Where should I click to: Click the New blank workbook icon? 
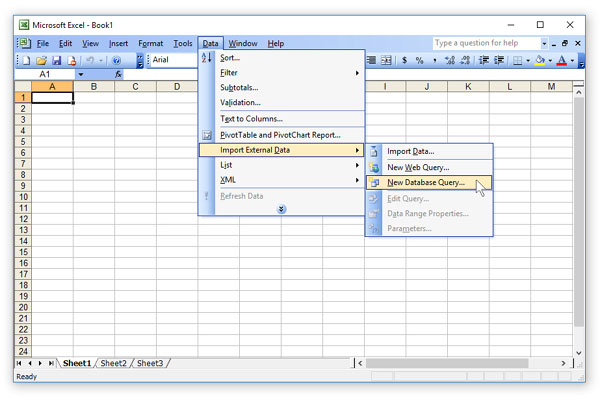(26, 60)
